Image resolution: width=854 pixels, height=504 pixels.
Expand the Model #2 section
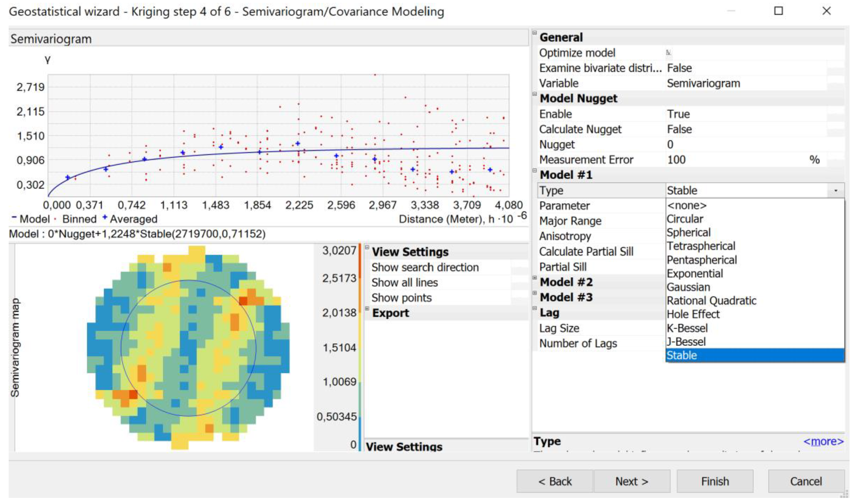(x=535, y=278)
